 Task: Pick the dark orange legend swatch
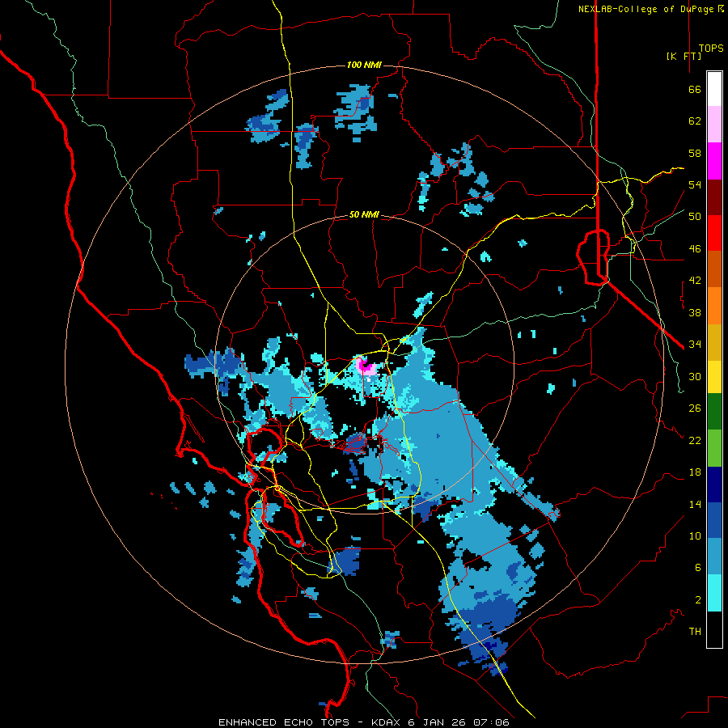coord(714,269)
